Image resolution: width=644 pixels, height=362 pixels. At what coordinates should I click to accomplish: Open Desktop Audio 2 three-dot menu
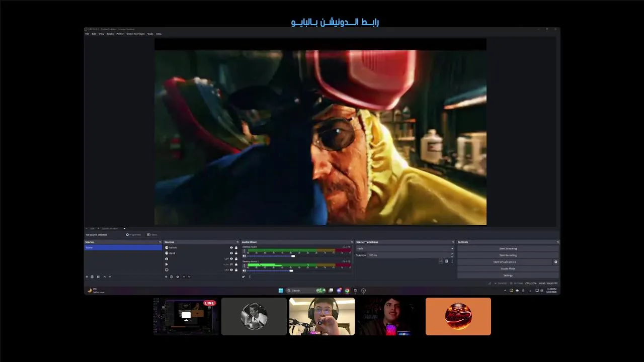click(x=245, y=265)
